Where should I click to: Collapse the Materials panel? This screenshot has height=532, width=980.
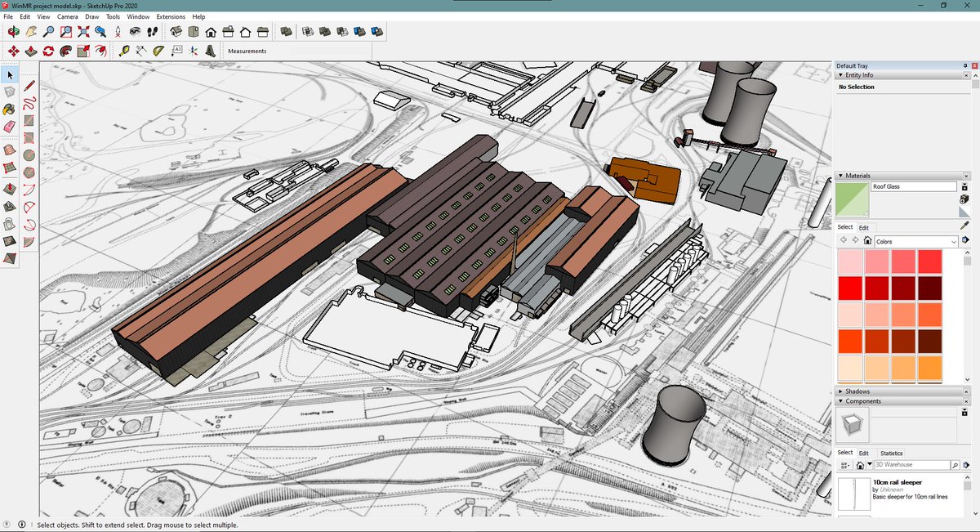[x=841, y=176]
